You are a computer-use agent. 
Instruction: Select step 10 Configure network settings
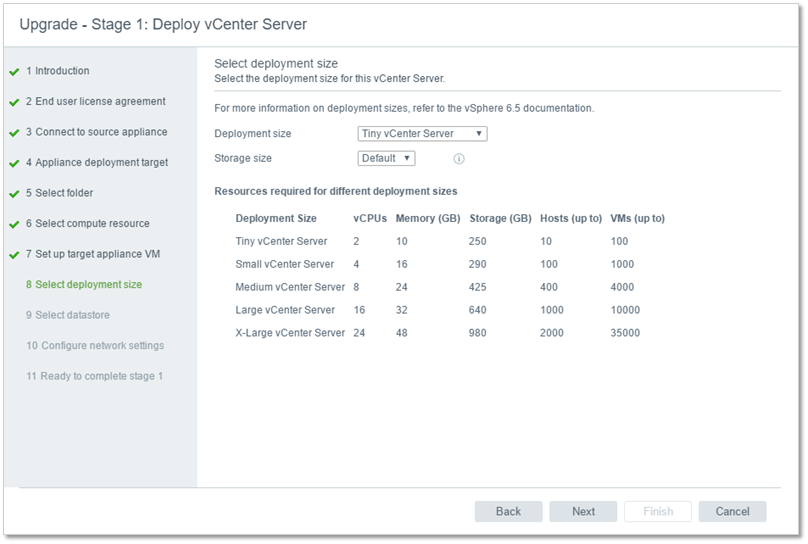95,346
